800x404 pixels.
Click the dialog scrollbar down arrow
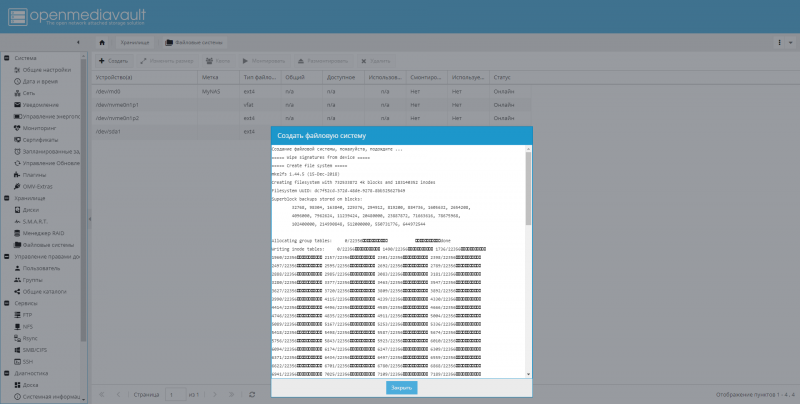528,374
